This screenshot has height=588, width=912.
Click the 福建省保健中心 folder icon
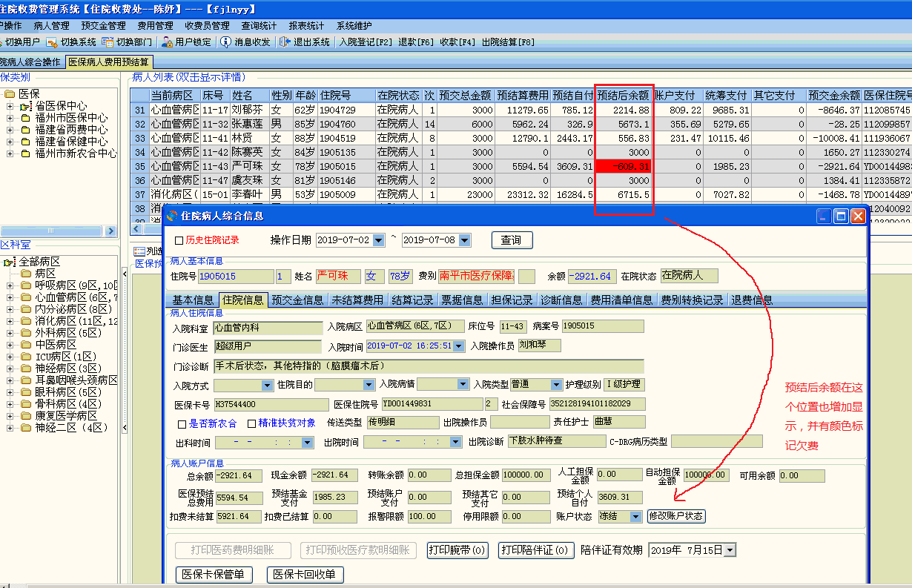point(25,142)
